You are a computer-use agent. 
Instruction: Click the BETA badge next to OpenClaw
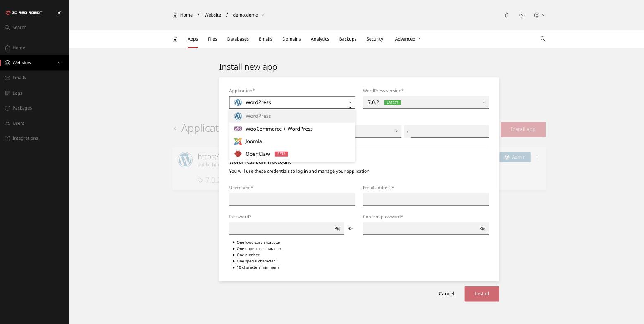tap(281, 154)
